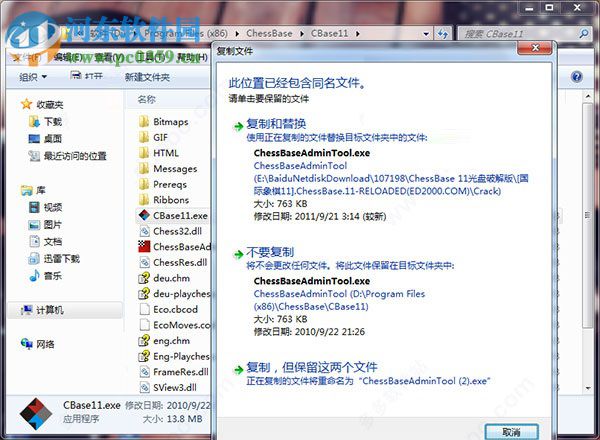600x440 pixels.
Task: Select the Messages folder
Action: (168, 169)
